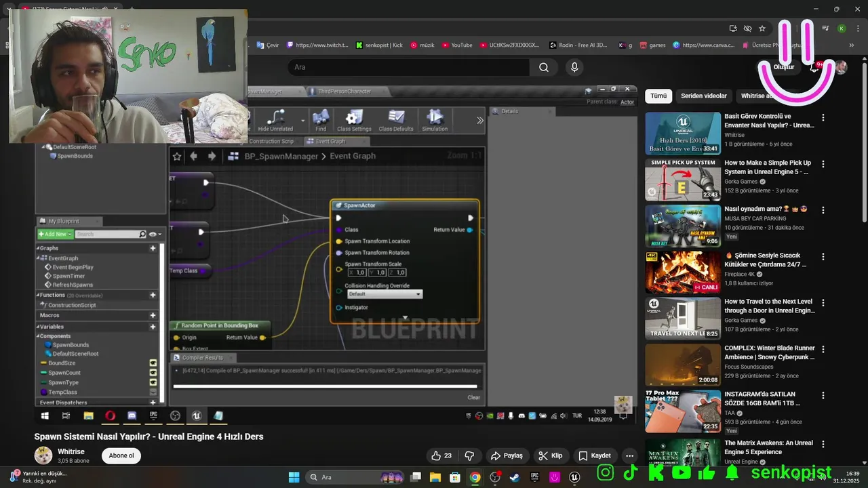Collapse the Components category
This screenshot has height=488, width=868.
pyautogui.click(x=39, y=336)
